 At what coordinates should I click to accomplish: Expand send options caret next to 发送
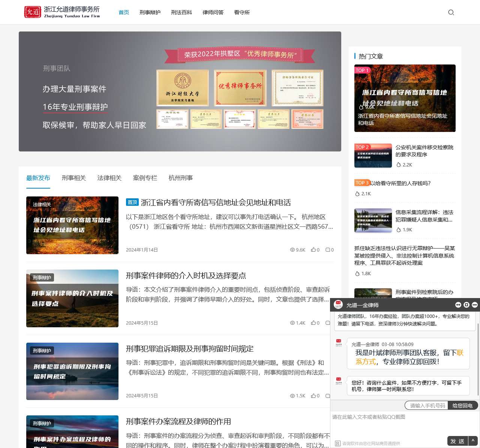[x=473, y=441]
